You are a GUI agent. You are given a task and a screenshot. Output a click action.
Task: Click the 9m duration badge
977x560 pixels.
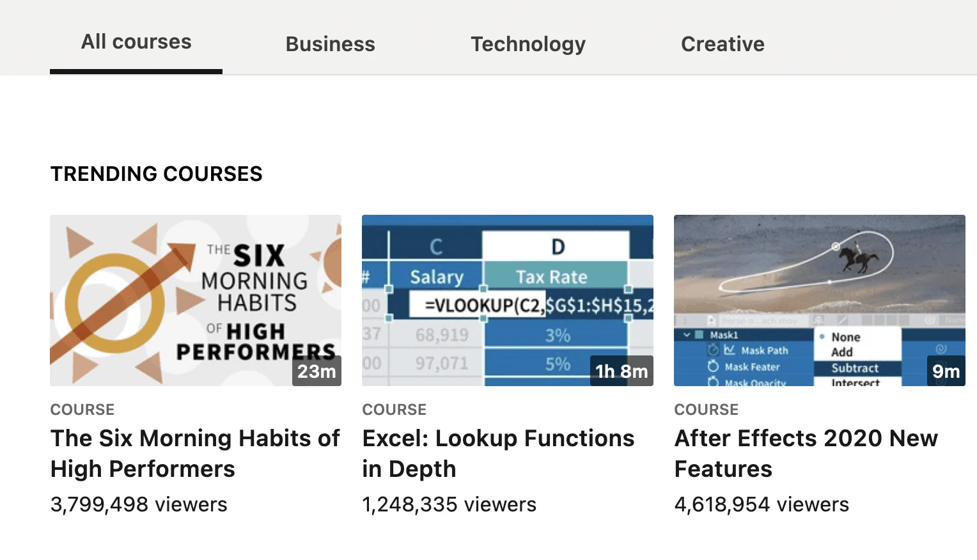pos(946,371)
